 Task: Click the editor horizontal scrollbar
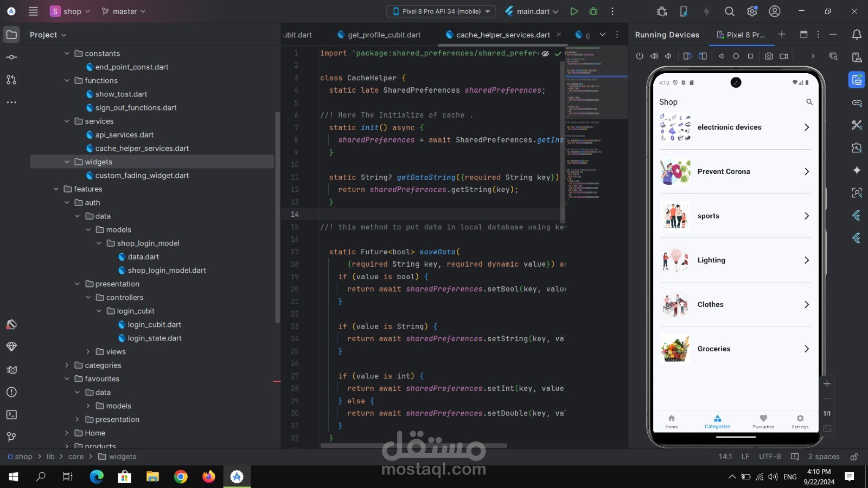(413, 446)
